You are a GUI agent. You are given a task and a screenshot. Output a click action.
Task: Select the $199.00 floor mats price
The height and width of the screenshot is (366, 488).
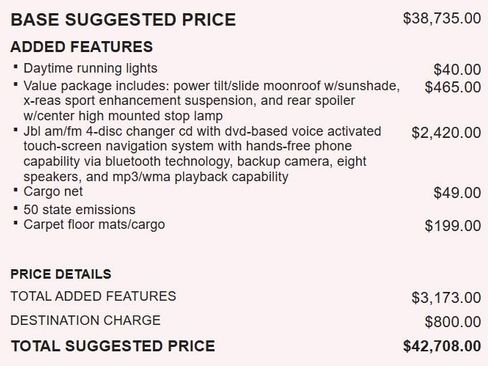click(453, 226)
